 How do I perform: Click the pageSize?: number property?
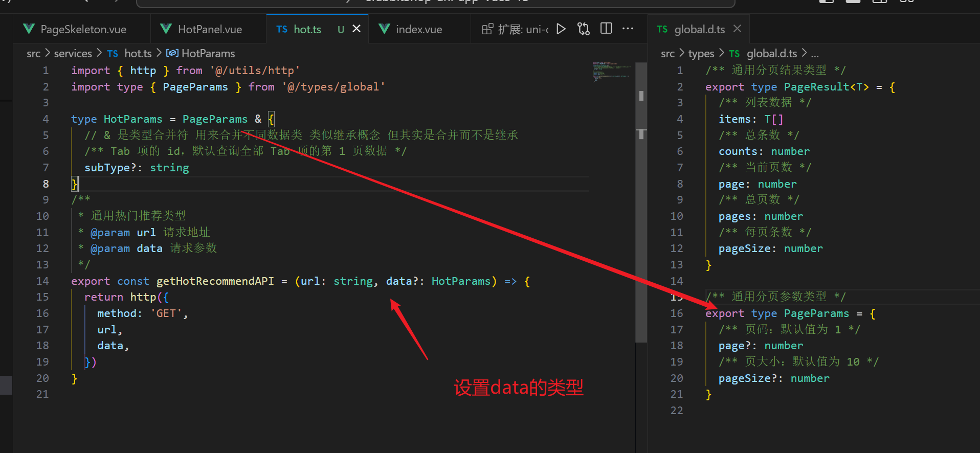tap(774, 378)
